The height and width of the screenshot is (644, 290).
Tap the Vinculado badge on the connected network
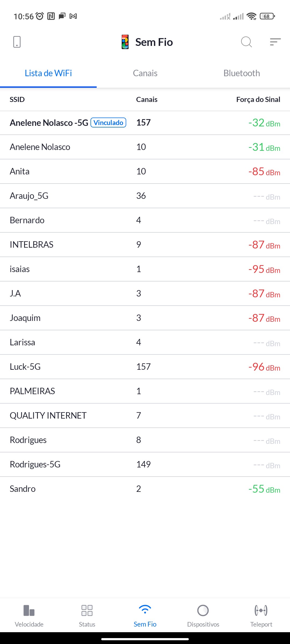pos(108,123)
